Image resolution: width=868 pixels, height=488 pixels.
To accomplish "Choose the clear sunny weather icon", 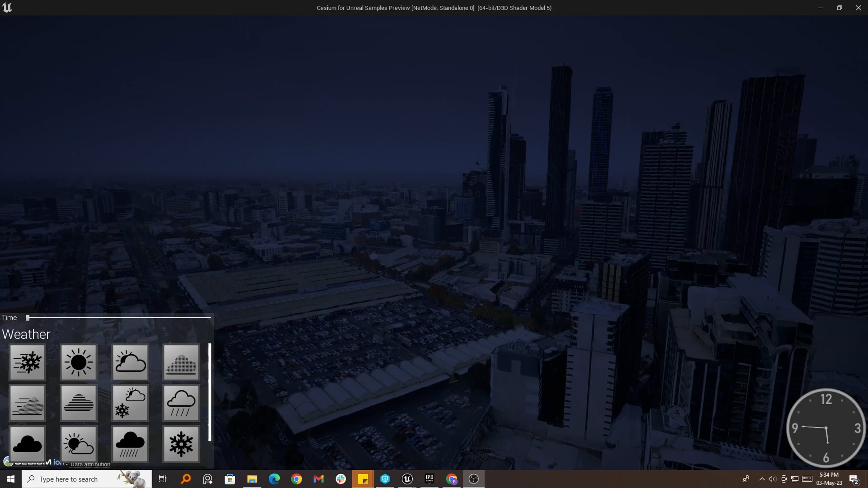I will (x=78, y=362).
